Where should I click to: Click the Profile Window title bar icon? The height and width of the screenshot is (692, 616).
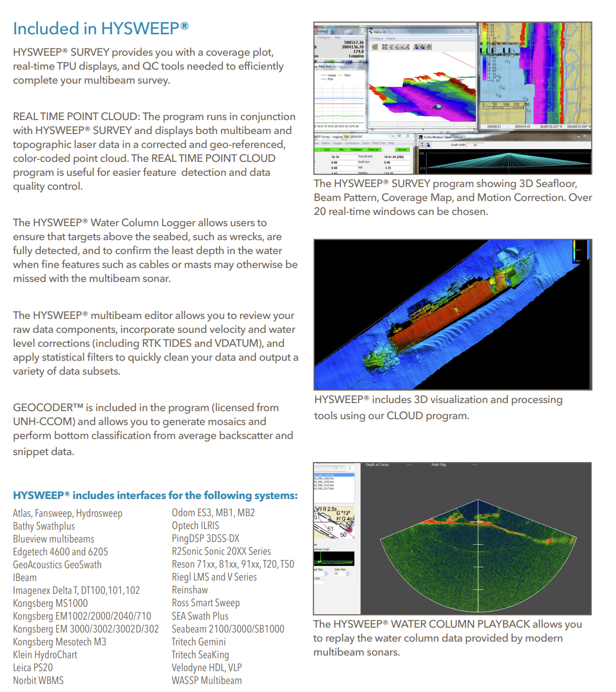pyautogui.click(x=420, y=137)
